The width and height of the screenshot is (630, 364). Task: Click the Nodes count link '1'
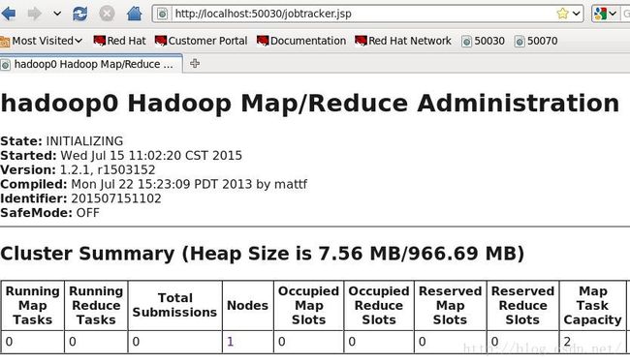click(x=231, y=342)
